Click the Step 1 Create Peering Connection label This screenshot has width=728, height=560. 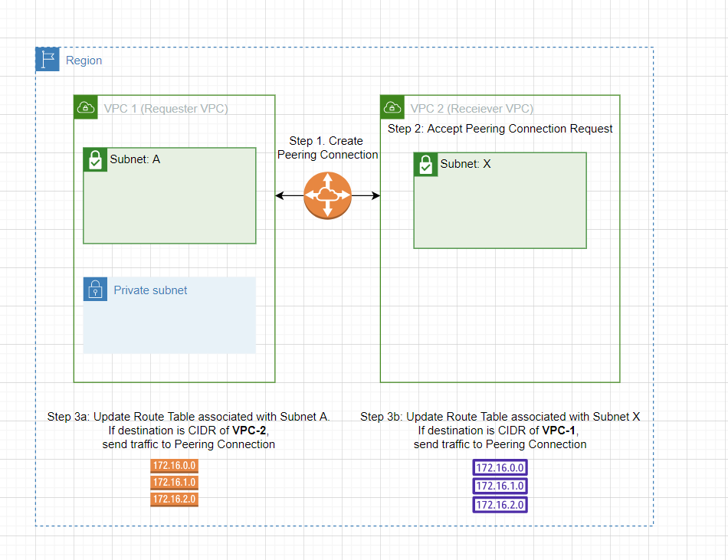(x=327, y=148)
